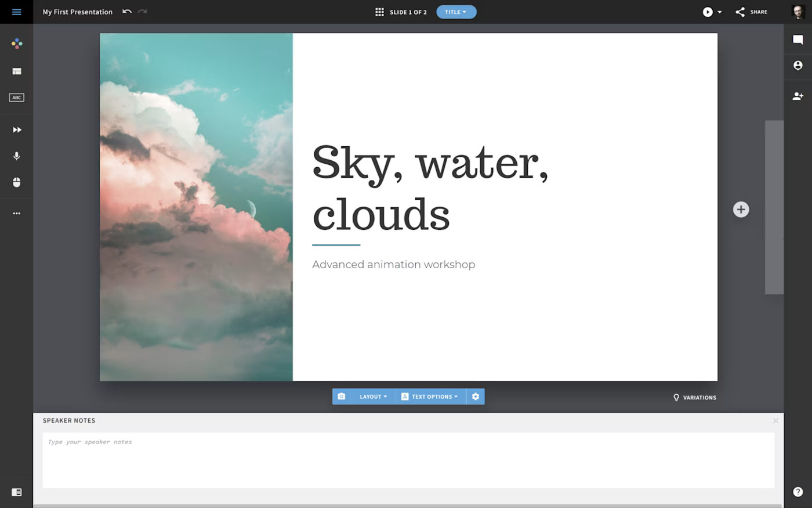Image resolution: width=812 pixels, height=508 pixels.
Task: Open the hamburger main menu
Action: 16,12
